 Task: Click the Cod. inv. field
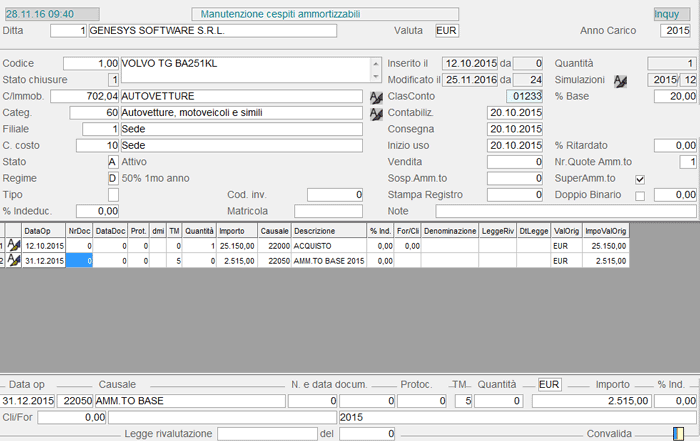(x=335, y=195)
